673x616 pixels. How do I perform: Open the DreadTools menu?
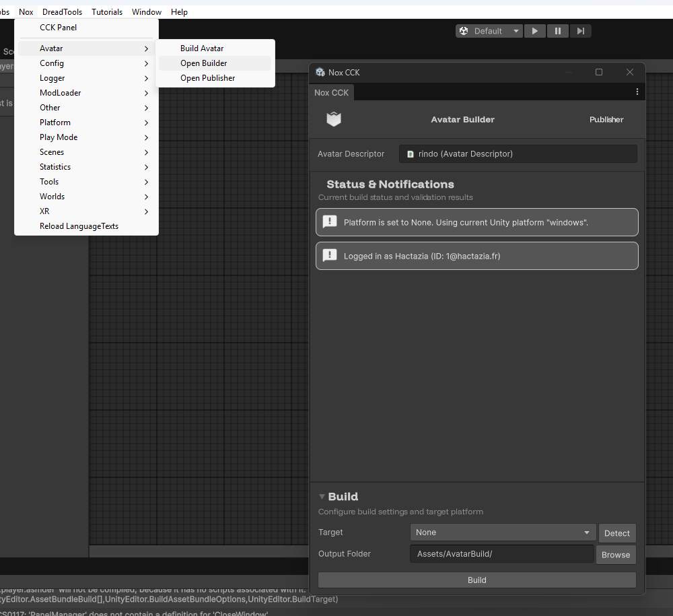[x=62, y=12]
